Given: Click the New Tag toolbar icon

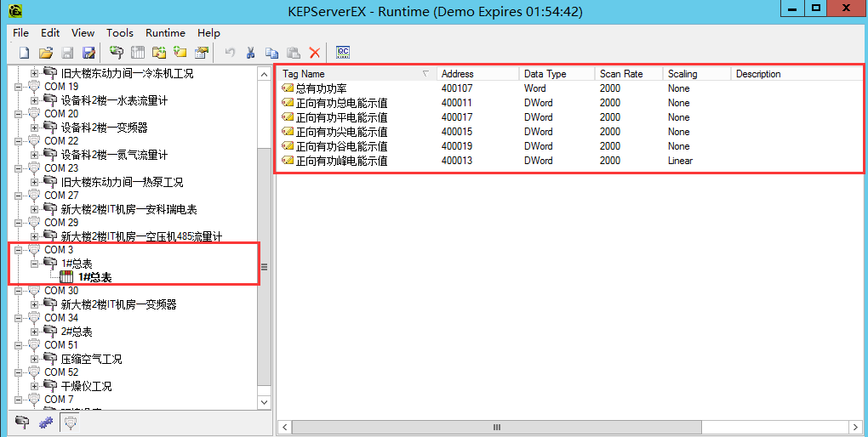Looking at the screenshot, I should point(180,53).
